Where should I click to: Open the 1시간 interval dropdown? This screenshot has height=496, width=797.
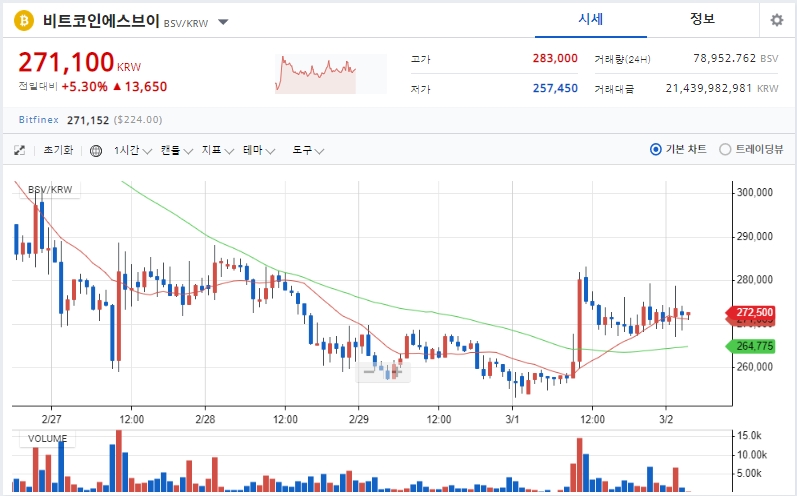click(x=133, y=150)
